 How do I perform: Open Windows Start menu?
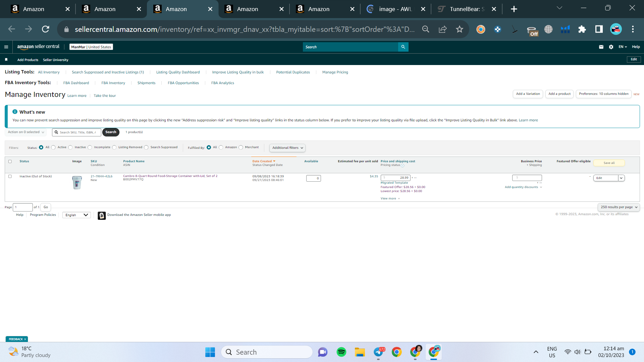pos(210,352)
